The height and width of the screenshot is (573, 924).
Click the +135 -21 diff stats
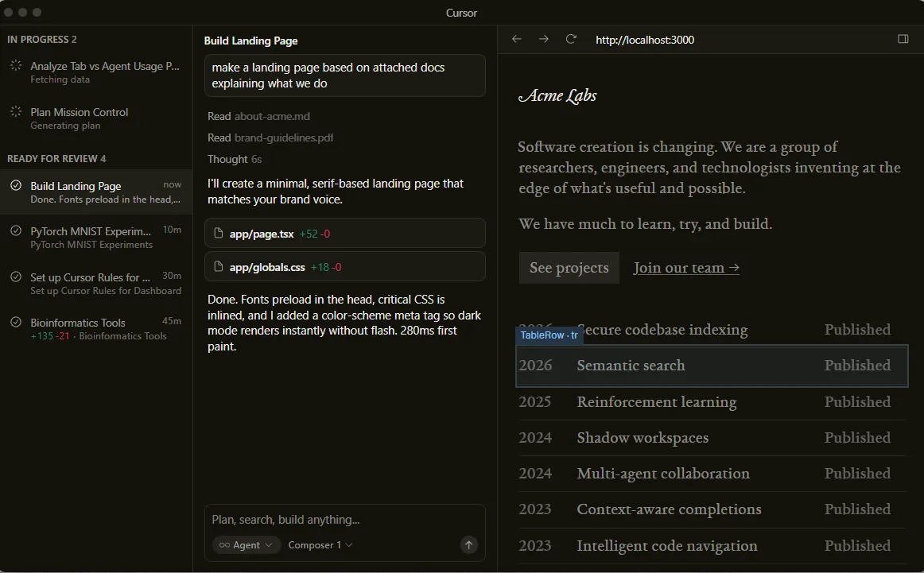coord(50,335)
